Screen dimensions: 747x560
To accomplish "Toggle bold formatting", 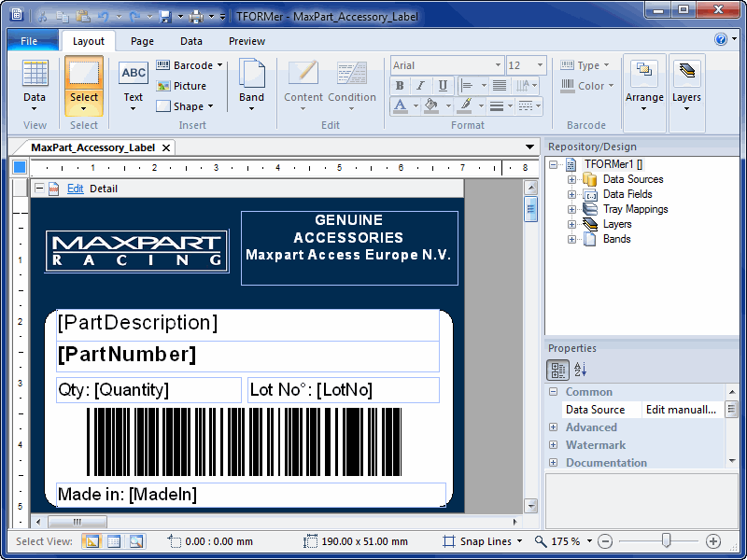I will click(398, 85).
